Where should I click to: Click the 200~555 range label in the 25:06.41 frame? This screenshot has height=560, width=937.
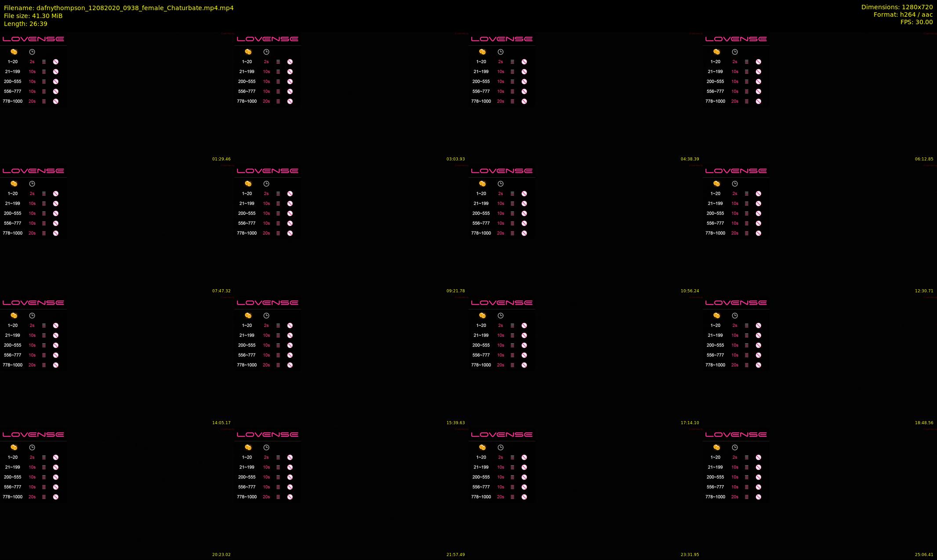715,477
